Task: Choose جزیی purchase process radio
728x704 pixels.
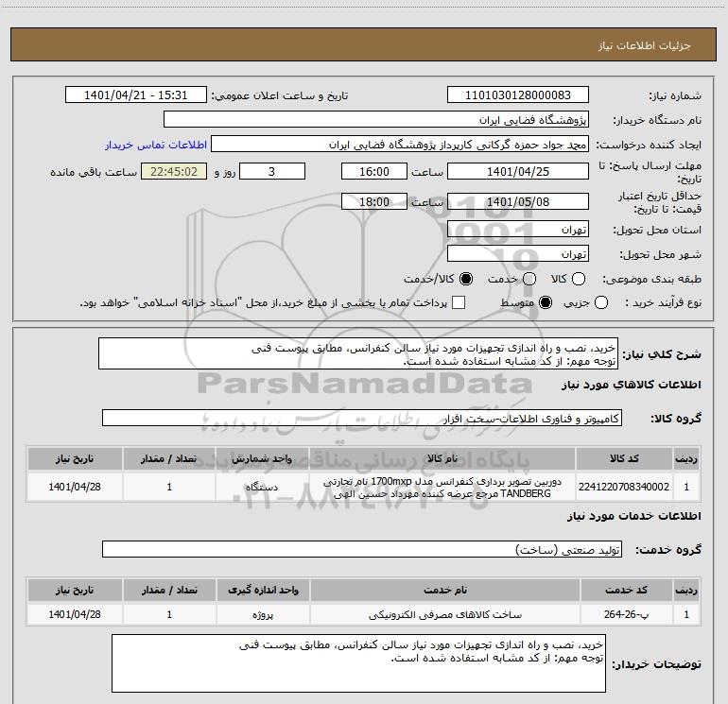Action: click(601, 303)
